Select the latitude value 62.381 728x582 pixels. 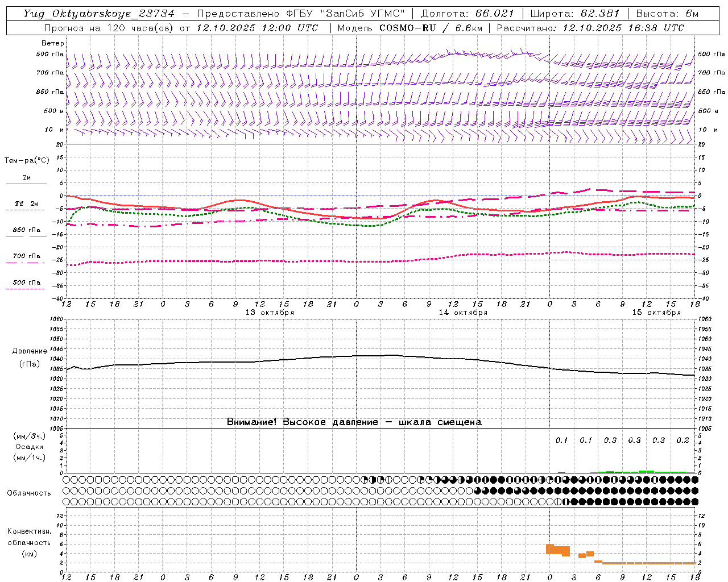[x=601, y=14]
